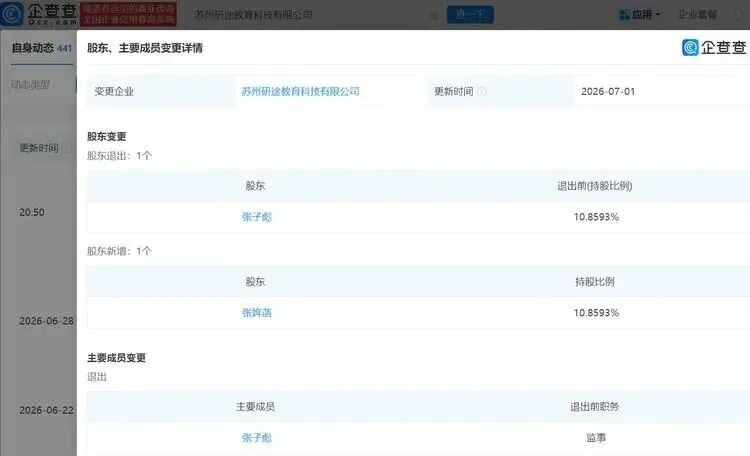Open the 苏州研途教育科技有限公司 company link
The width and height of the screenshot is (750, 456).
pyautogui.click(x=300, y=91)
